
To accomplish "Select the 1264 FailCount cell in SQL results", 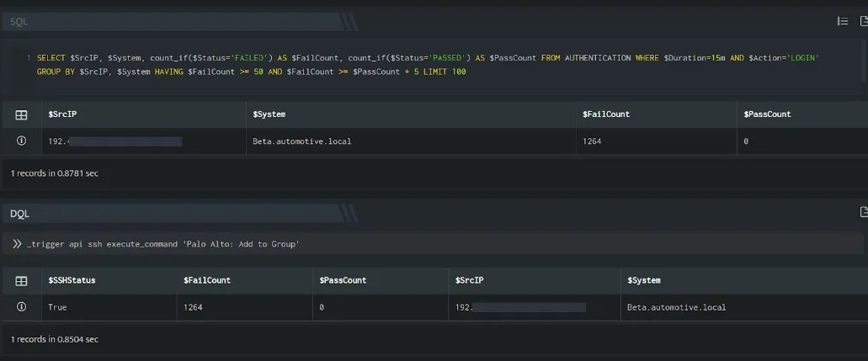I will (592, 141).
